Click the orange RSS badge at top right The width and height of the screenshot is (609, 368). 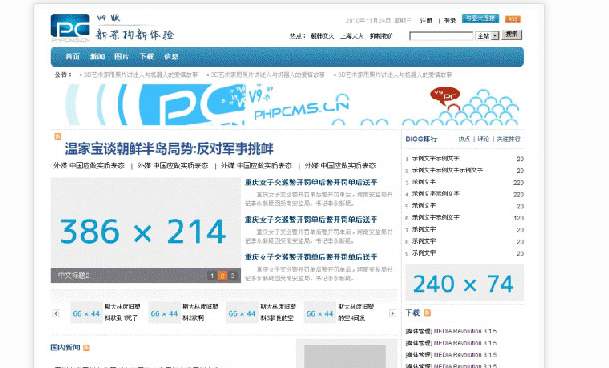pos(513,19)
